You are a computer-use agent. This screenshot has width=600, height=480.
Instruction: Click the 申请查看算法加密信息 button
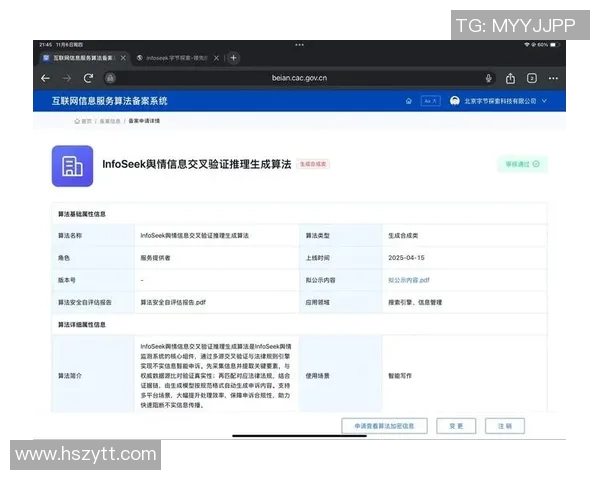[x=384, y=426]
